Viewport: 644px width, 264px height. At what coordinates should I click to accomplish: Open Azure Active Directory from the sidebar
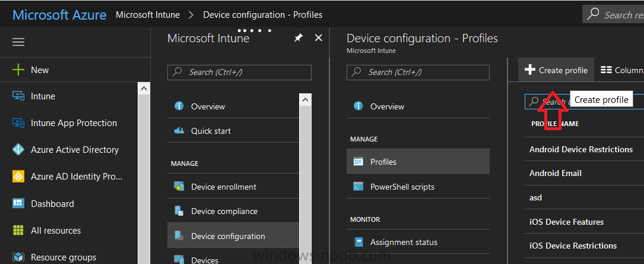[x=75, y=150]
